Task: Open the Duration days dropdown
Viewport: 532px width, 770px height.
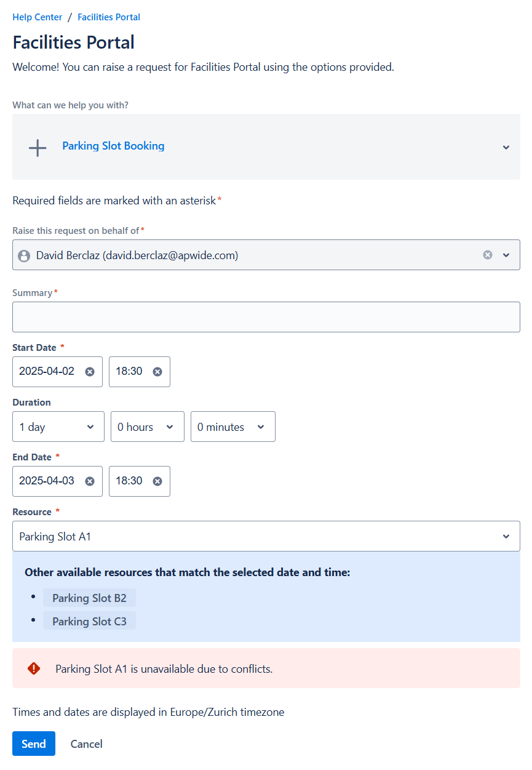Action: click(58, 427)
